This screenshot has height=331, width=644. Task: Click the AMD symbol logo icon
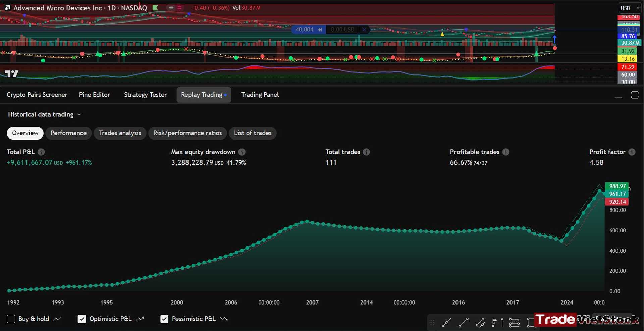click(x=8, y=8)
